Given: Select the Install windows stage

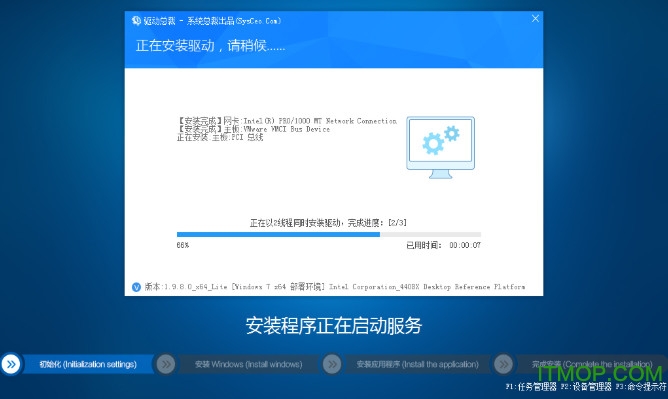Looking at the screenshot, I should pos(248,365).
